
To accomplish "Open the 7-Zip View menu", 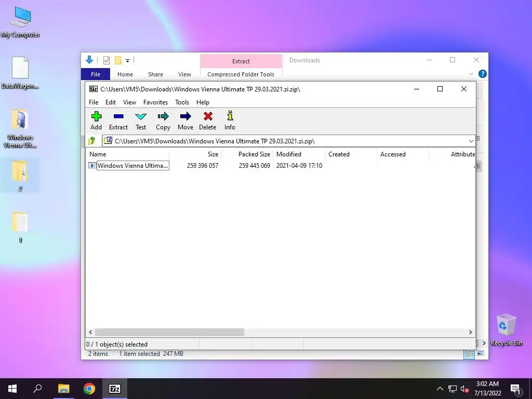I will pos(129,102).
